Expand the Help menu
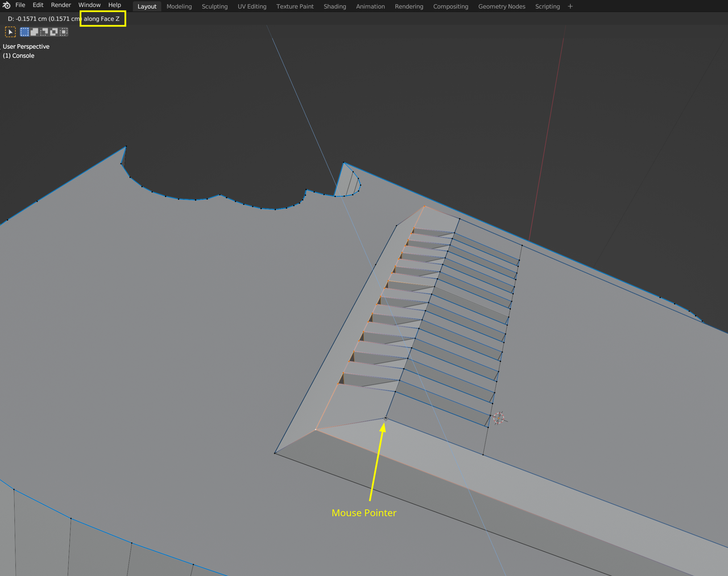 coord(114,5)
